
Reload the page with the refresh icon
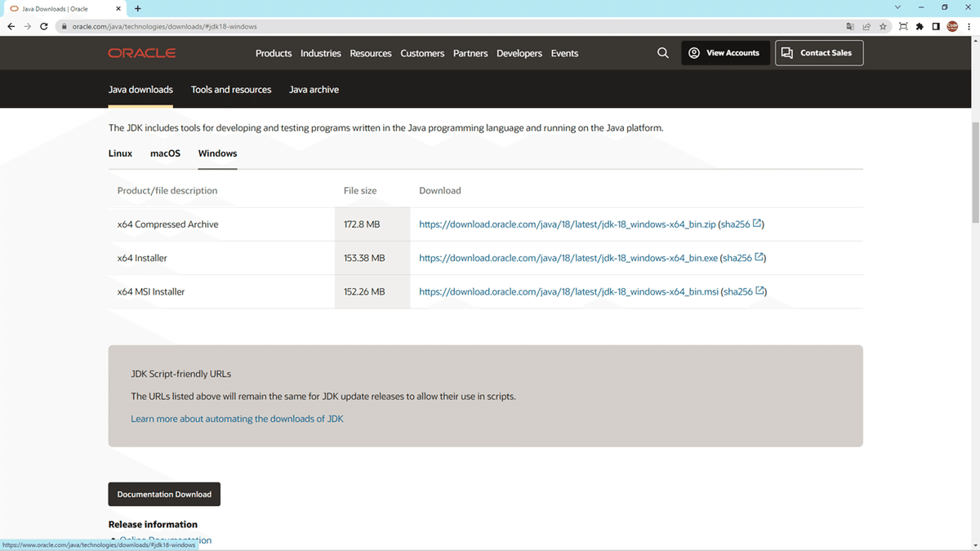pos(44,26)
